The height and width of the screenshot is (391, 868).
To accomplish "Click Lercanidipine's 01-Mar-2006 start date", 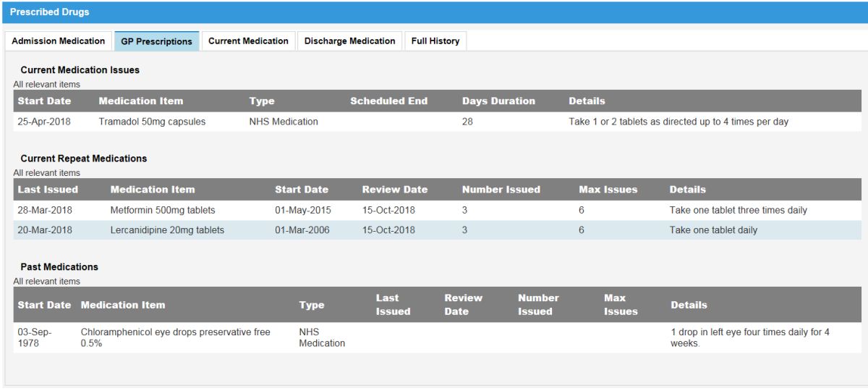I will [x=302, y=230].
